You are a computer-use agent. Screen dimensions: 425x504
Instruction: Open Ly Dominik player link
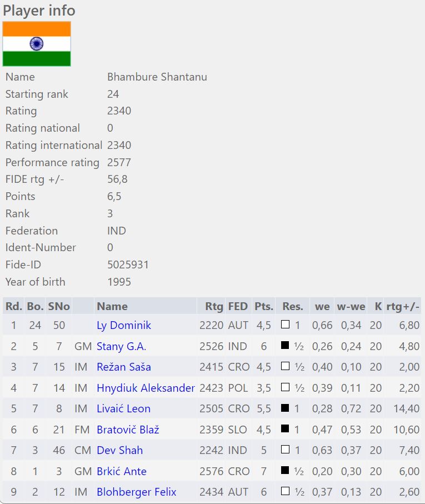tap(123, 325)
